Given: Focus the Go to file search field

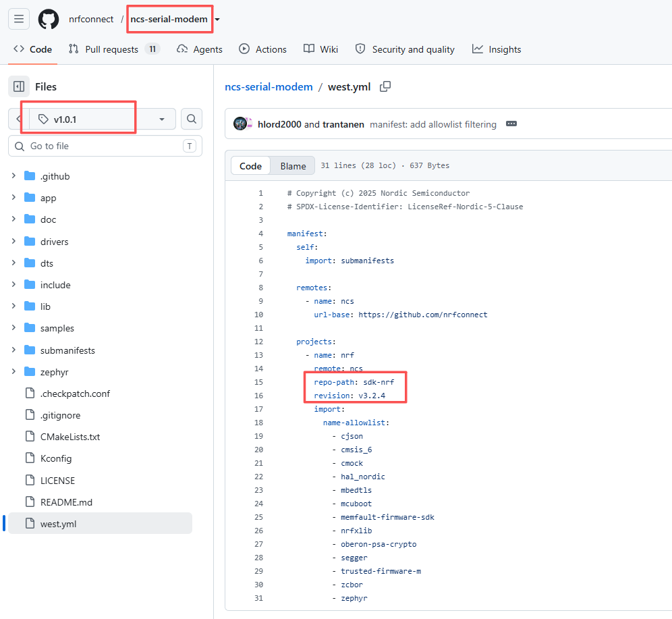Looking at the screenshot, I should (x=105, y=146).
